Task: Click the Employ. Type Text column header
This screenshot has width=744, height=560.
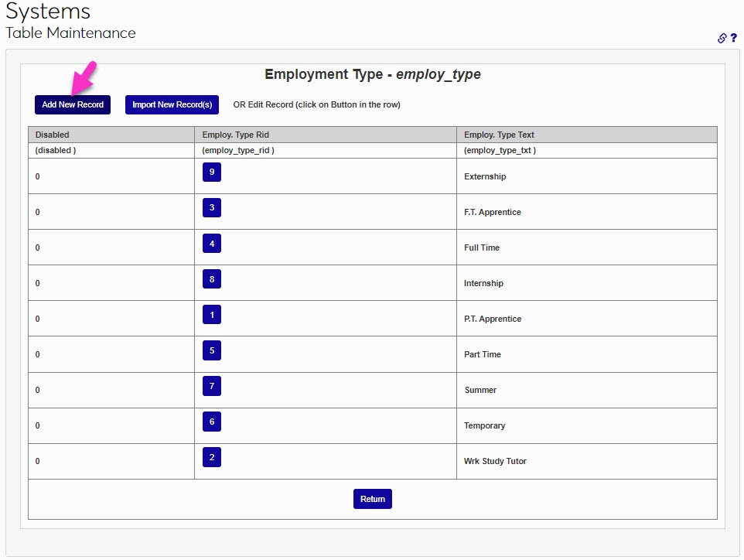Action: pos(499,135)
